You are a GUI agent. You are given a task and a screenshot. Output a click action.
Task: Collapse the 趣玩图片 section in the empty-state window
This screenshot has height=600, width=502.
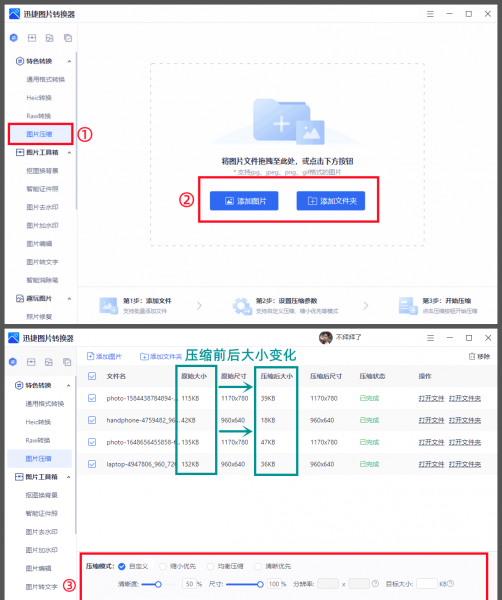click(69, 298)
